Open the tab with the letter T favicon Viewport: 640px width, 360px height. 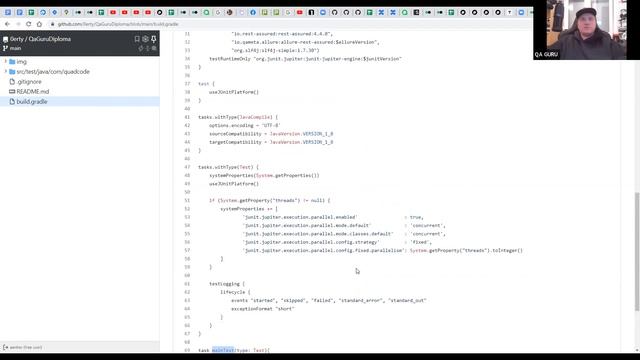coord(509,12)
